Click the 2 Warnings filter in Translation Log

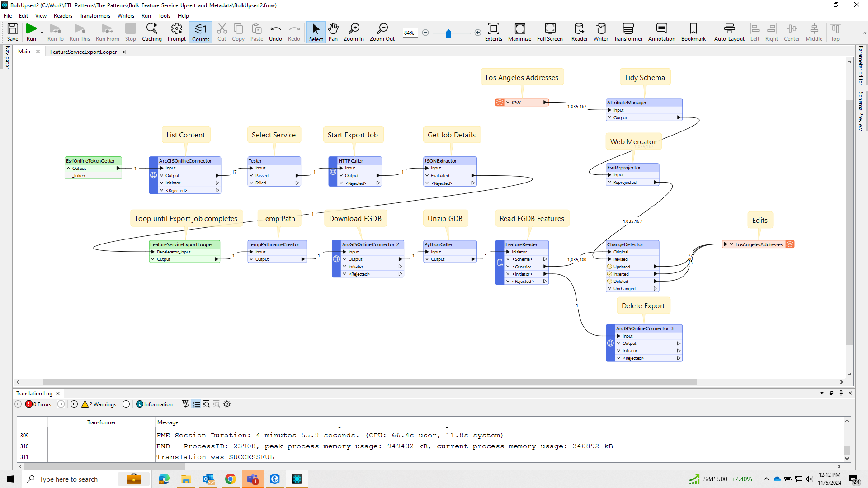click(x=98, y=404)
